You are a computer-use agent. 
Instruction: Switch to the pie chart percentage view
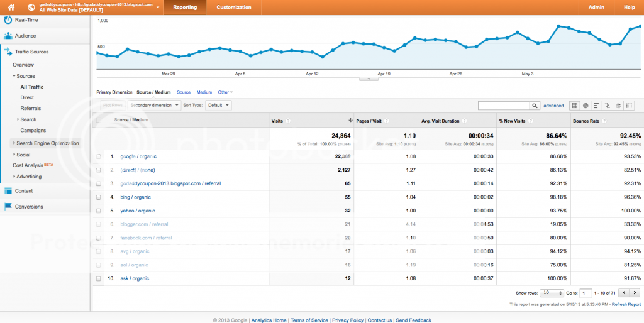point(586,106)
